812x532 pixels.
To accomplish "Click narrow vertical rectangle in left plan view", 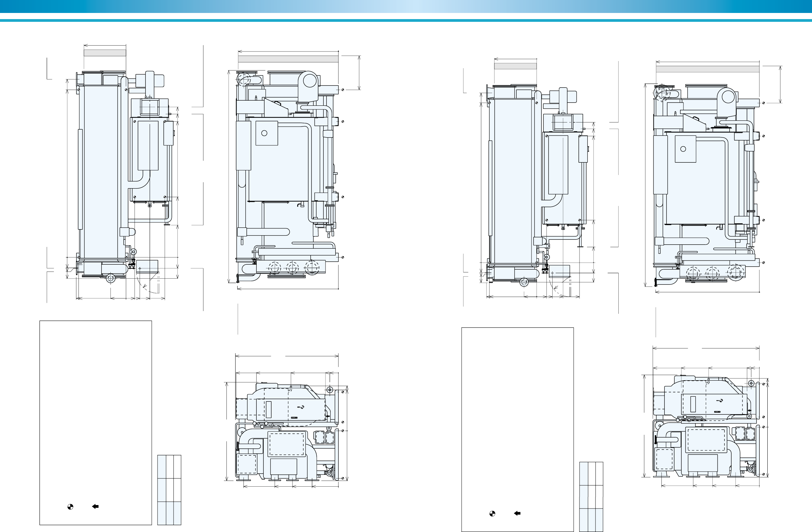I will coord(269,410).
